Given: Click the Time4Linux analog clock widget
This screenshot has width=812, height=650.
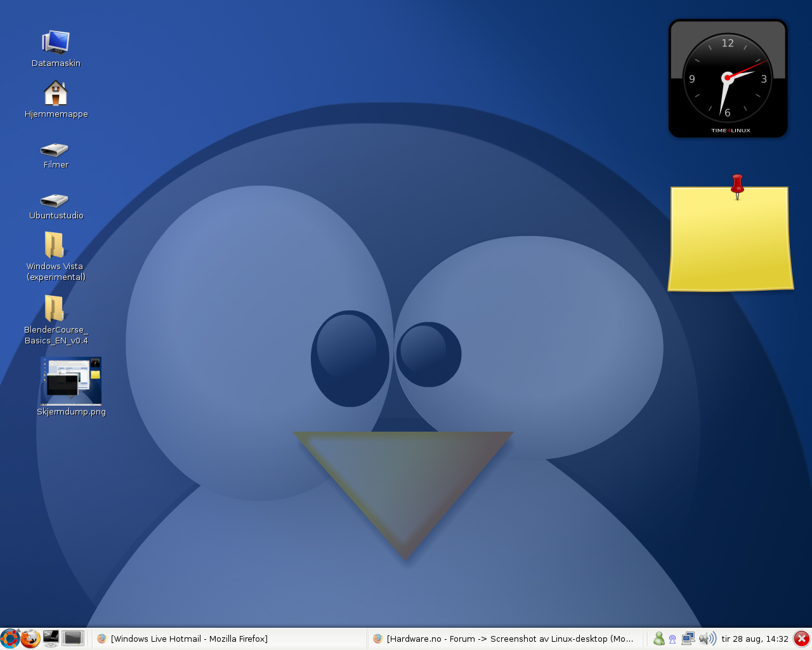Looking at the screenshot, I should coord(728,78).
